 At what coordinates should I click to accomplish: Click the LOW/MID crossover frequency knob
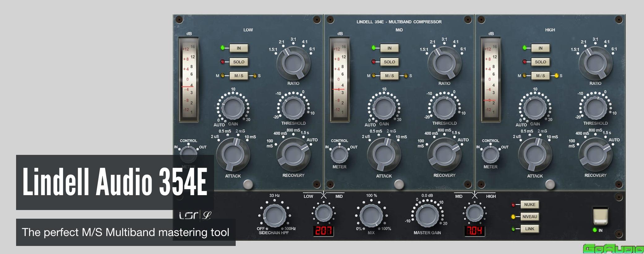tap(324, 213)
